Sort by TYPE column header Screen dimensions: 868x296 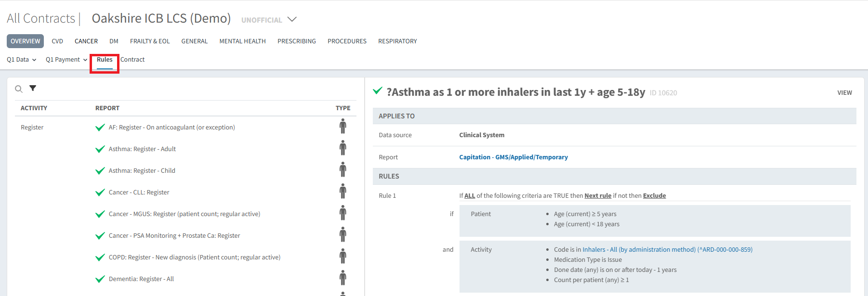click(x=343, y=108)
